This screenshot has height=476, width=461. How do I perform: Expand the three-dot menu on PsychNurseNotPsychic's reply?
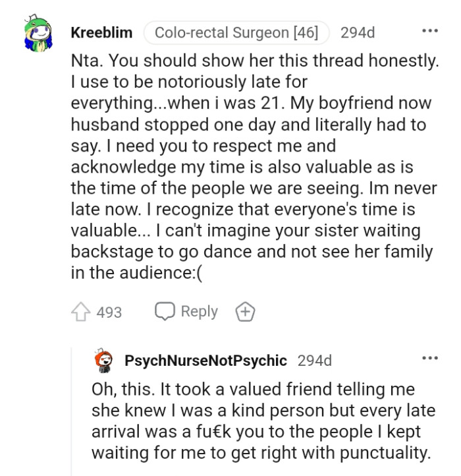point(430,358)
